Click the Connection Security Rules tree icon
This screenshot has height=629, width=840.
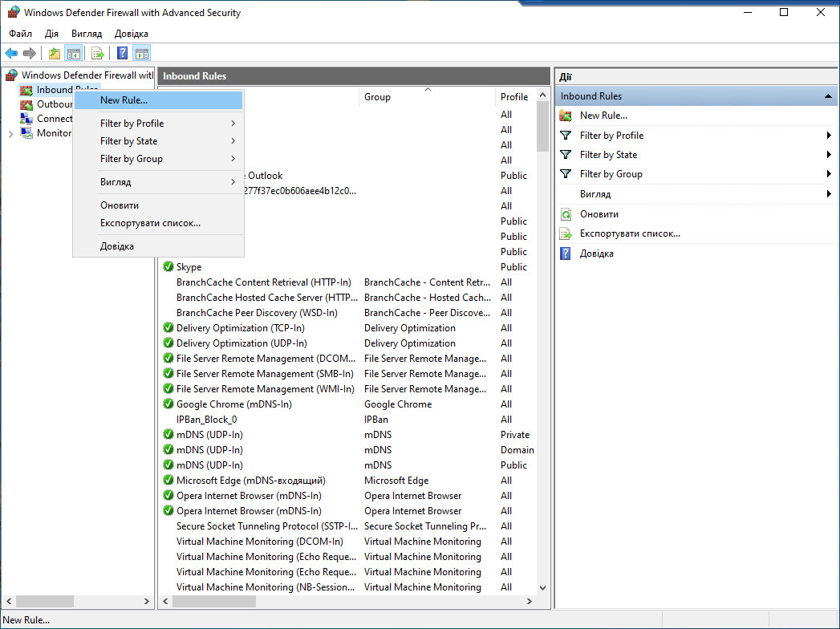tap(26, 119)
